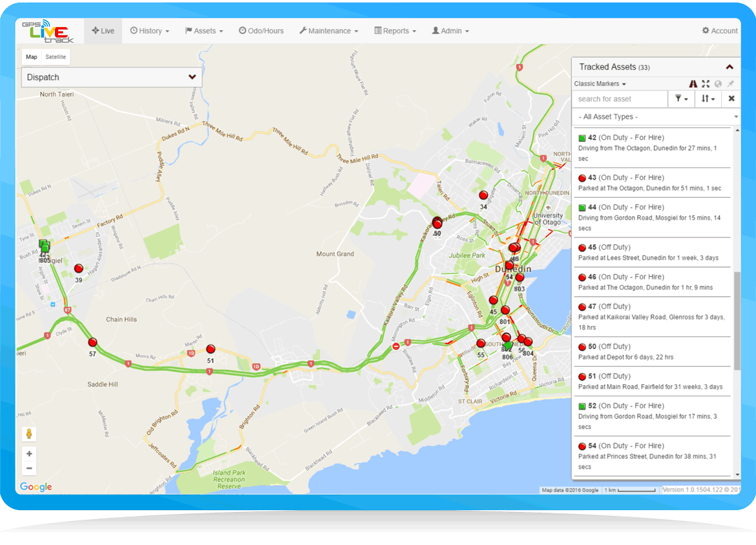756x545 pixels.
Task: Click the asset list scrollbar thumb
Action: tap(737, 321)
